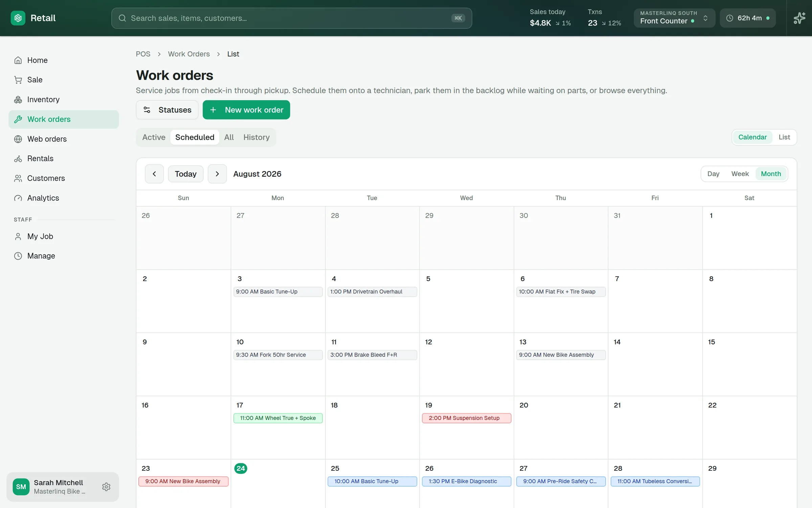Open the Inventory section
This screenshot has width=812, height=508.
pyautogui.click(x=64, y=100)
